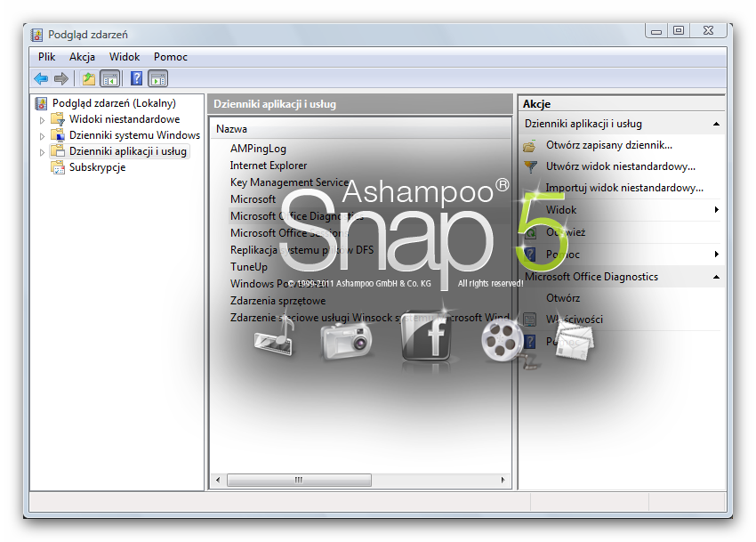This screenshot has width=756, height=542.
Task: Click the Widoki niestandardowe folder icon
Action: [x=58, y=118]
